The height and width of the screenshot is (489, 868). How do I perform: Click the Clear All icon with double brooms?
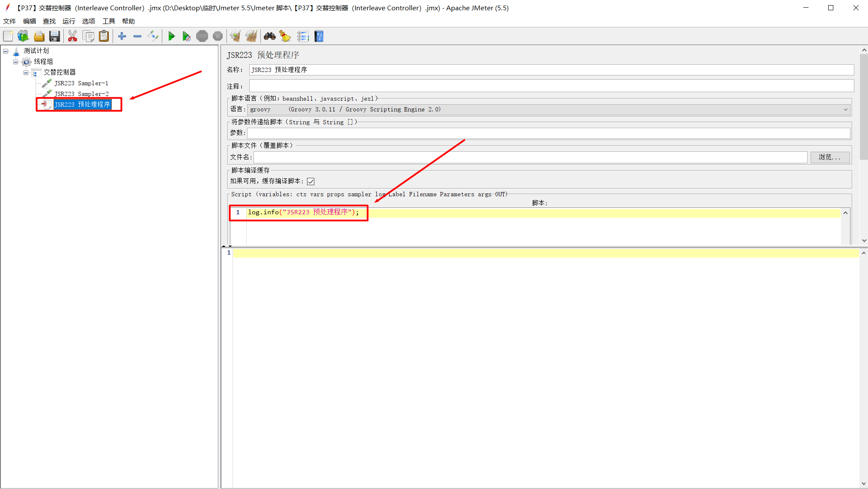click(251, 36)
